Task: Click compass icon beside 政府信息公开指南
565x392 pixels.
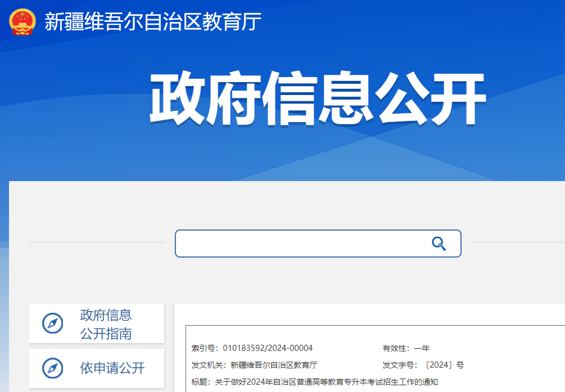Action: point(53,323)
